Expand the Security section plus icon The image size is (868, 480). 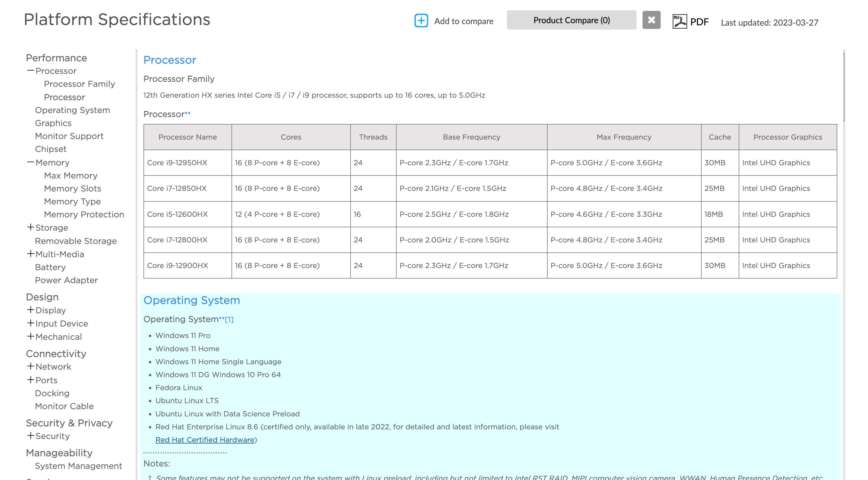tap(31, 435)
